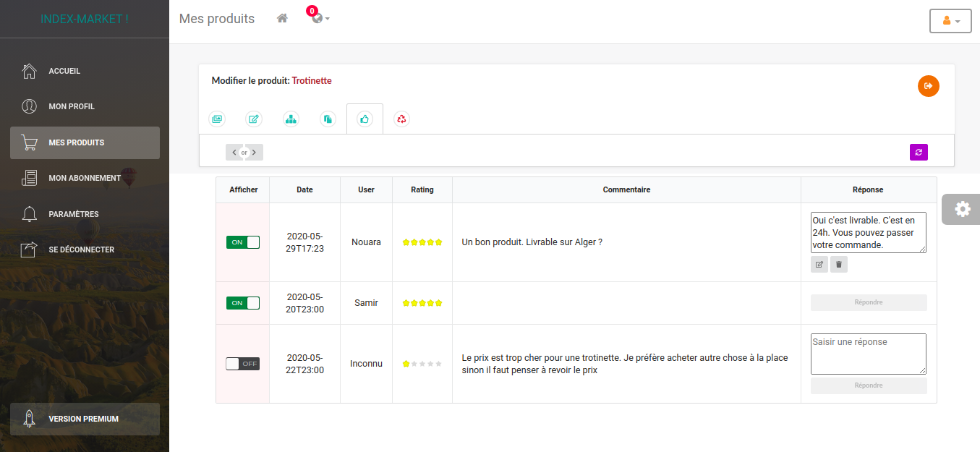Screen dimensions: 980x452
Task: Expand the globe notifications dropdown
Action: 320,19
